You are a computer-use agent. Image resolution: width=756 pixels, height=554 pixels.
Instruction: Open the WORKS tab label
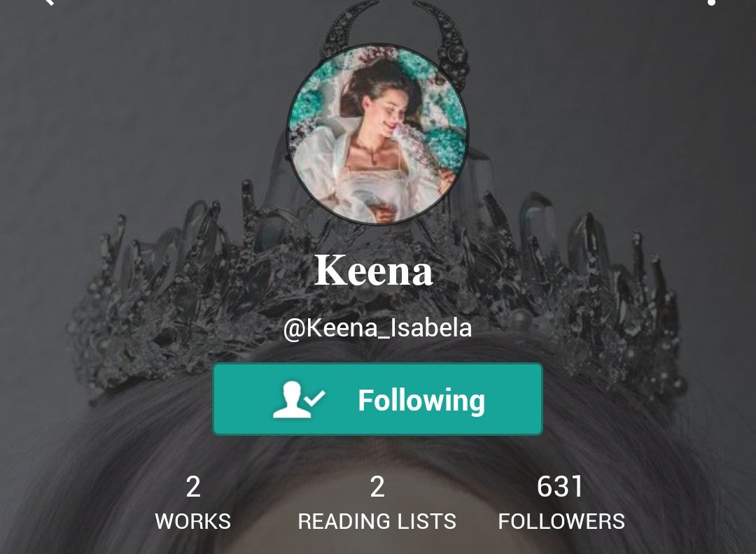tap(193, 521)
